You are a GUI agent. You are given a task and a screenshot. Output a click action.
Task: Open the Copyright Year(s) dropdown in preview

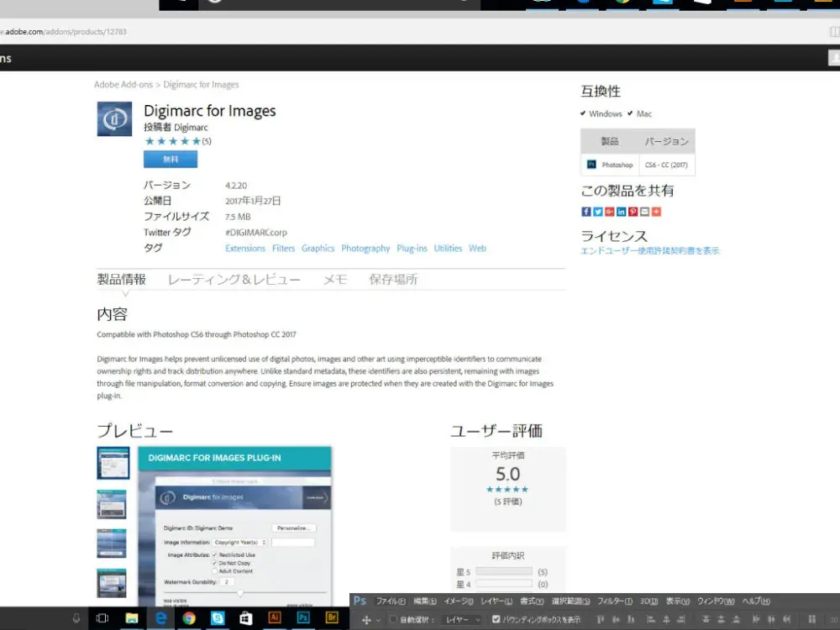coord(239,542)
